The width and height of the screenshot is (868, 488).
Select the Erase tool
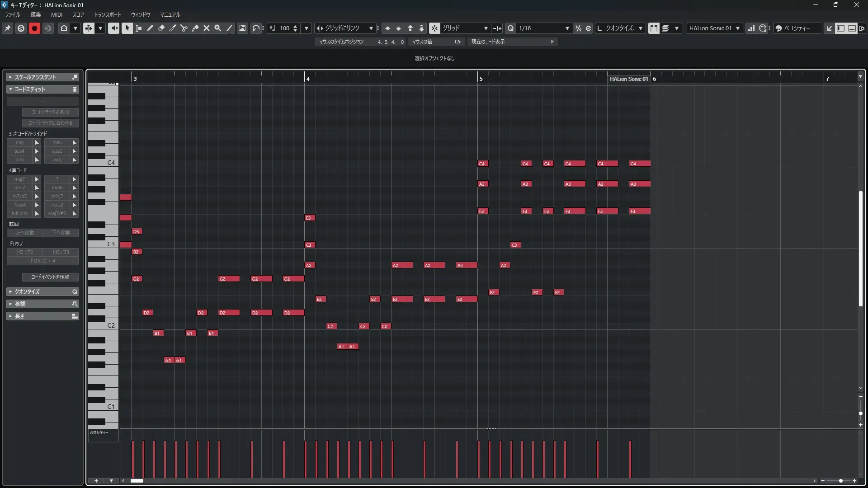pyautogui.click(x=161, y=28)
